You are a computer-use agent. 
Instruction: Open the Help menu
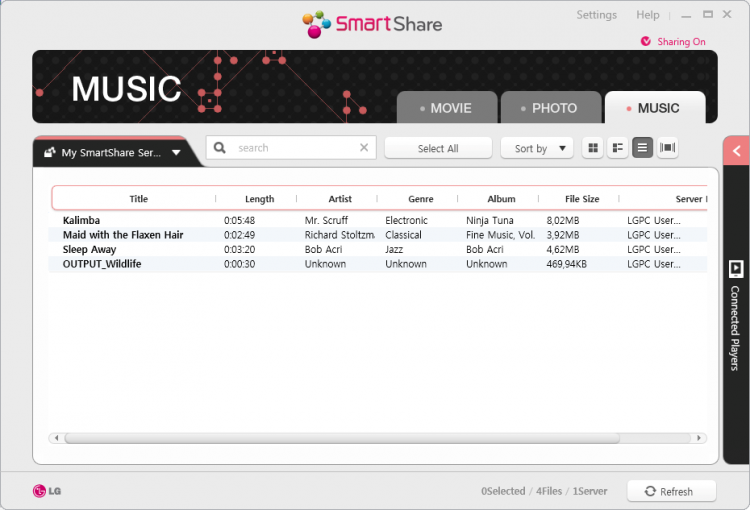(x=648, y=15)
